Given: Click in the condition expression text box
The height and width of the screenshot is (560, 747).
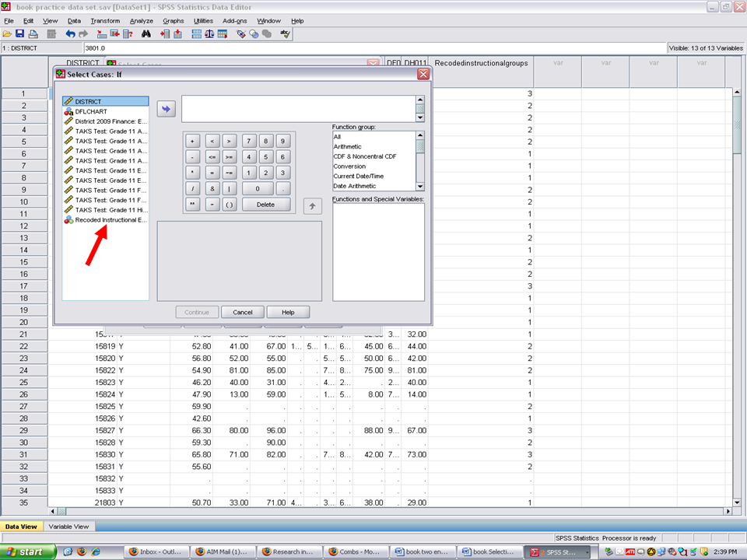Looking at the screenshot, I should [297, 109].
